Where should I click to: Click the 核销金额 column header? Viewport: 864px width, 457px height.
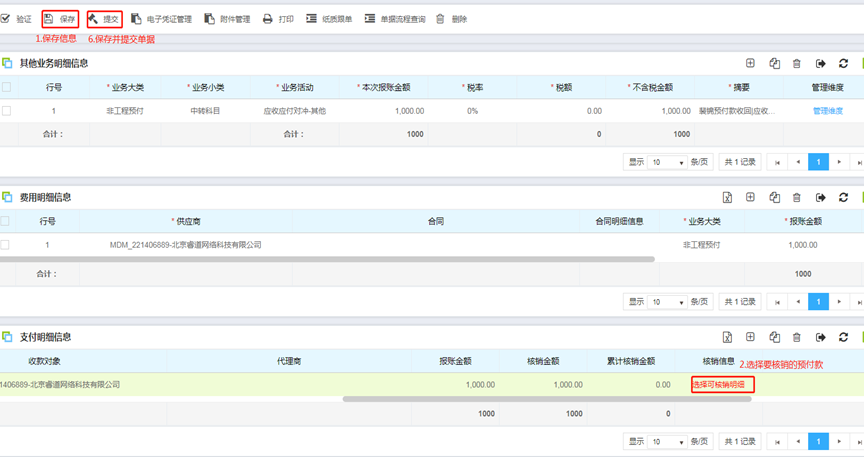point(543,361)
